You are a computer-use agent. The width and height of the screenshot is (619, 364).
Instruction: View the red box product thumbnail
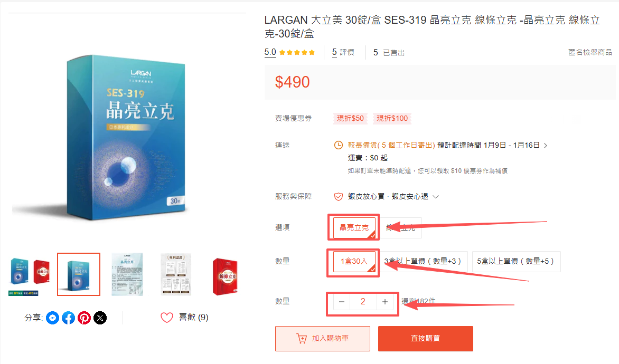point(225,276)
